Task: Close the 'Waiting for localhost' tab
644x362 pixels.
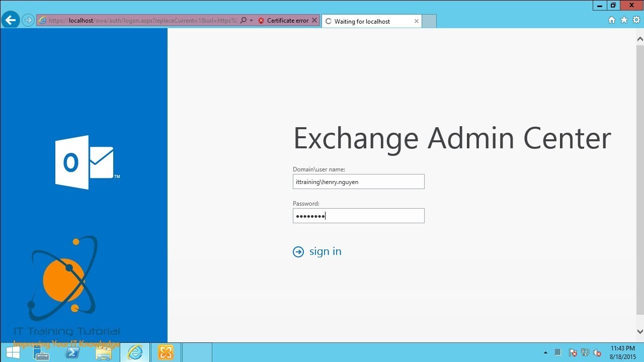Action: [x=417, y=21]
